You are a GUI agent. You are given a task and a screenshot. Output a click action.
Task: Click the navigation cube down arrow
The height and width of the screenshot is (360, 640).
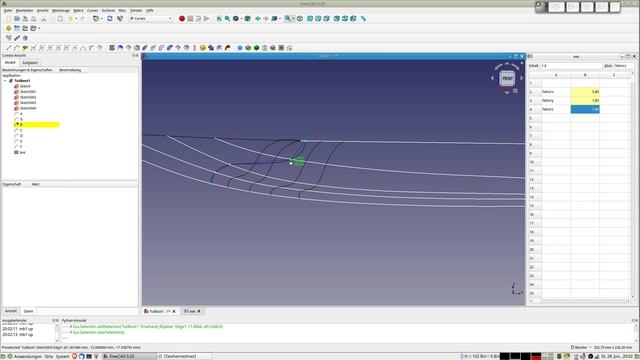click(507, 92)
